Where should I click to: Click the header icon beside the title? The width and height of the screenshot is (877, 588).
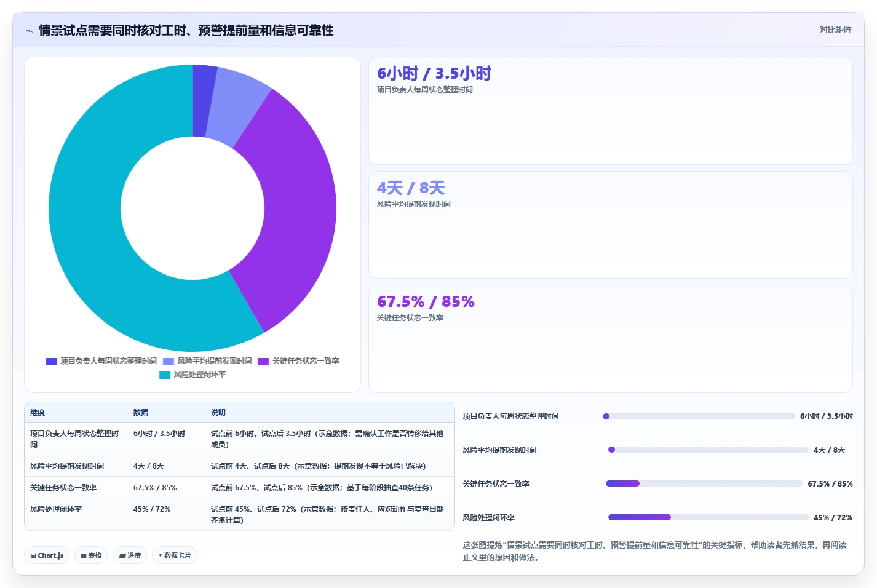click(29, 31)
